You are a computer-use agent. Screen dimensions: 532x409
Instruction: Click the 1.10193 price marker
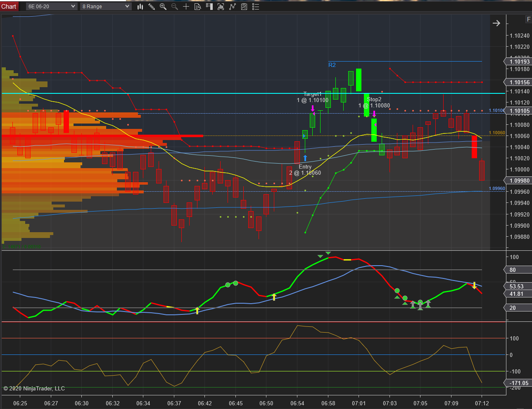[519, 62]
